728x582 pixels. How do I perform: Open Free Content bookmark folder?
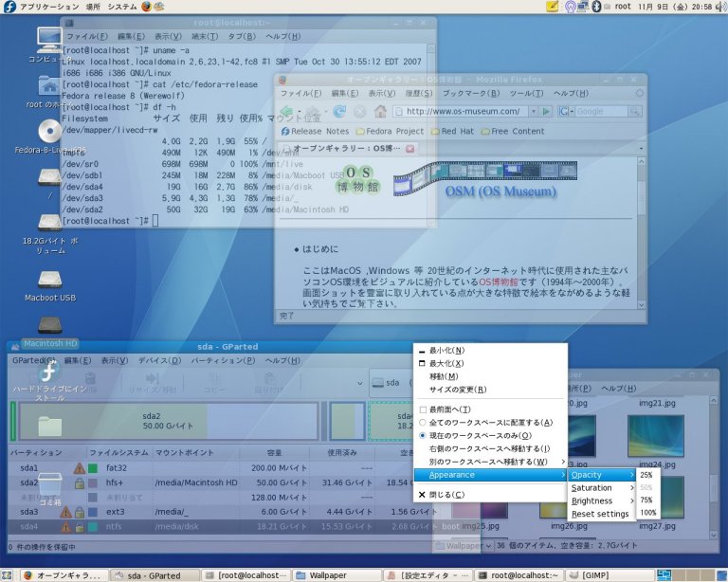(513, 132)
